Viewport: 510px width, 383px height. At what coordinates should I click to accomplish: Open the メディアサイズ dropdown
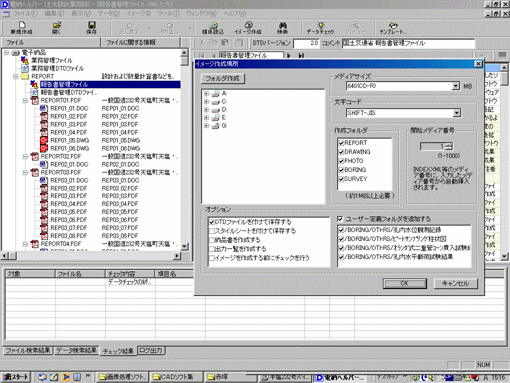[456, 86]
